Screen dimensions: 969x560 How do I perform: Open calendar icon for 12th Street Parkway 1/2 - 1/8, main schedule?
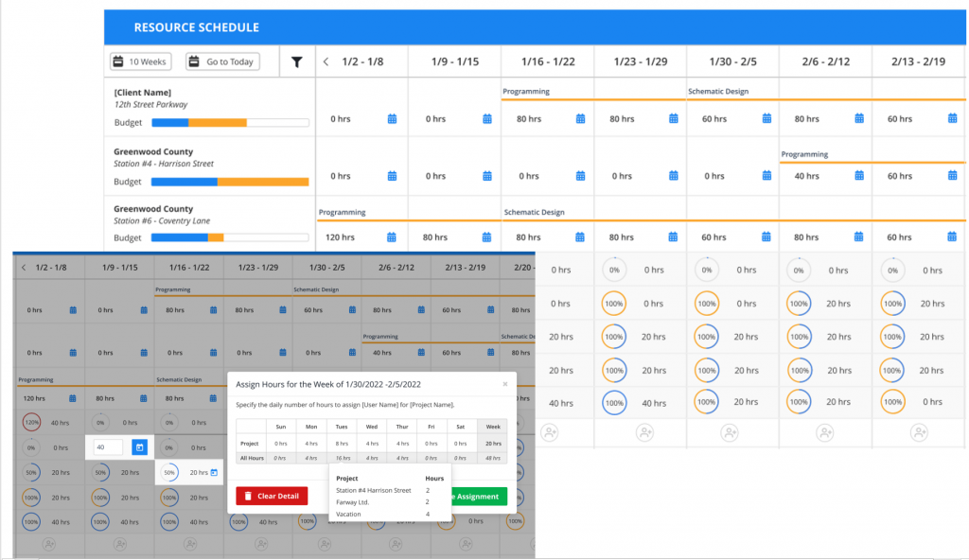coord(392,118)
